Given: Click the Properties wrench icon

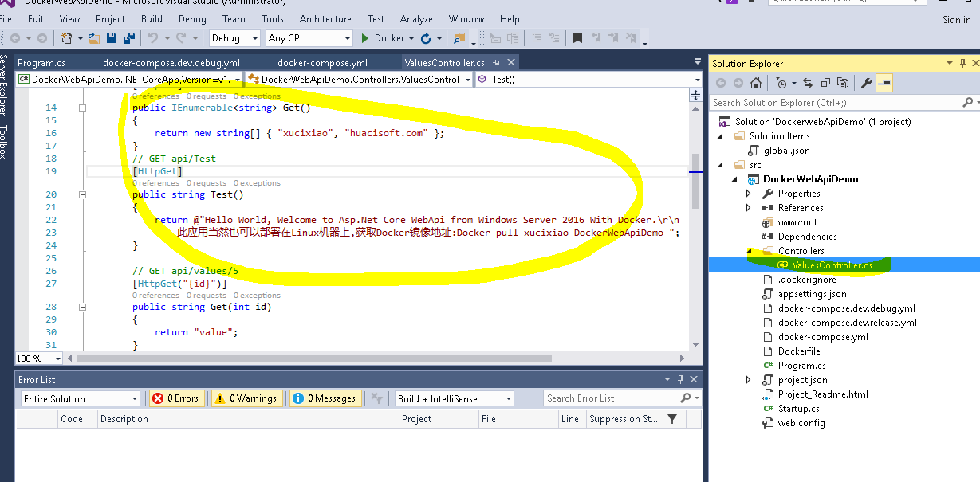Looking at the screenshot, I should point(866,83).
